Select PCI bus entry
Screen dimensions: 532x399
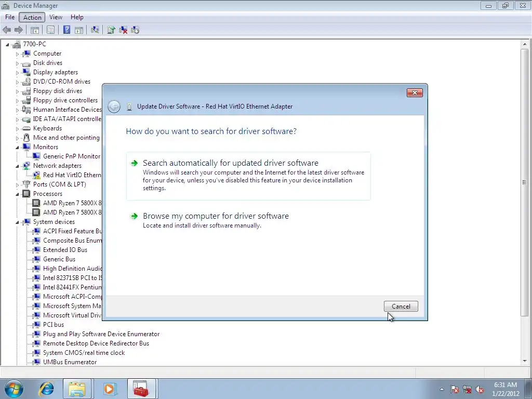54,325
